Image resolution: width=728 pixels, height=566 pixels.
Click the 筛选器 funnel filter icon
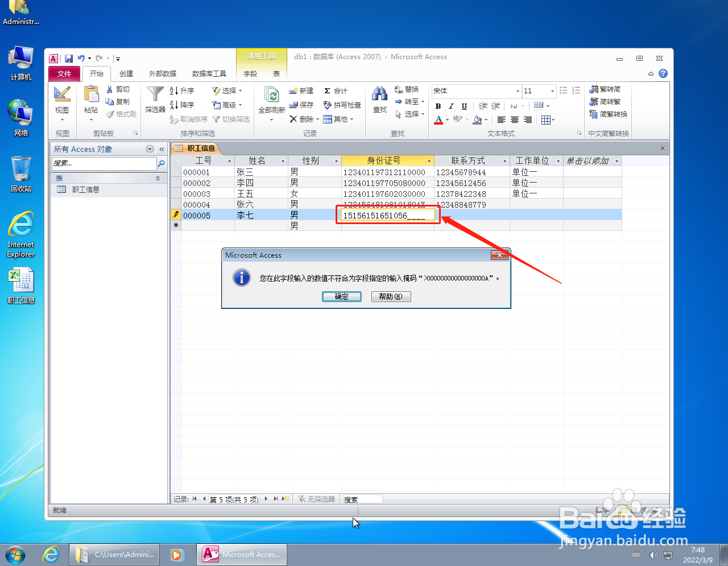tap(155, 94)
